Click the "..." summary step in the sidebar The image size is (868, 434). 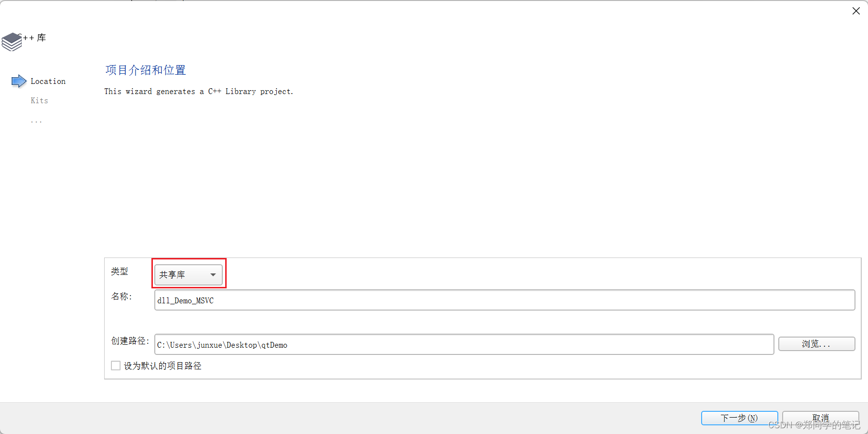37,121
